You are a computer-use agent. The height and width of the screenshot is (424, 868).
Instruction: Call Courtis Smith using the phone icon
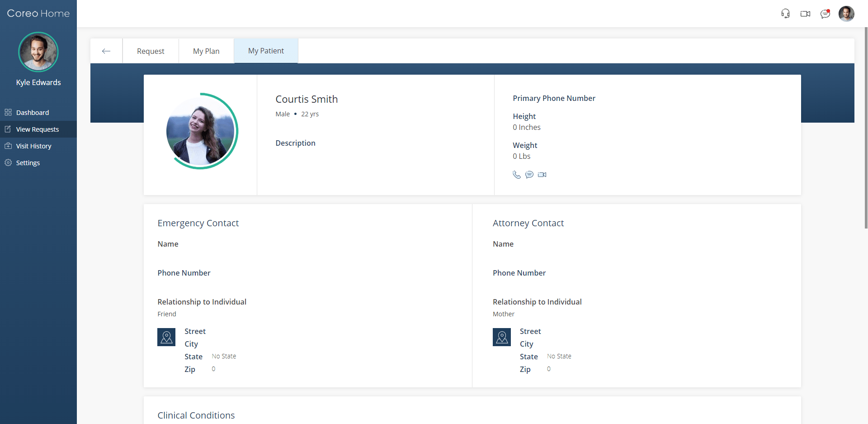[x=517, y=175]
